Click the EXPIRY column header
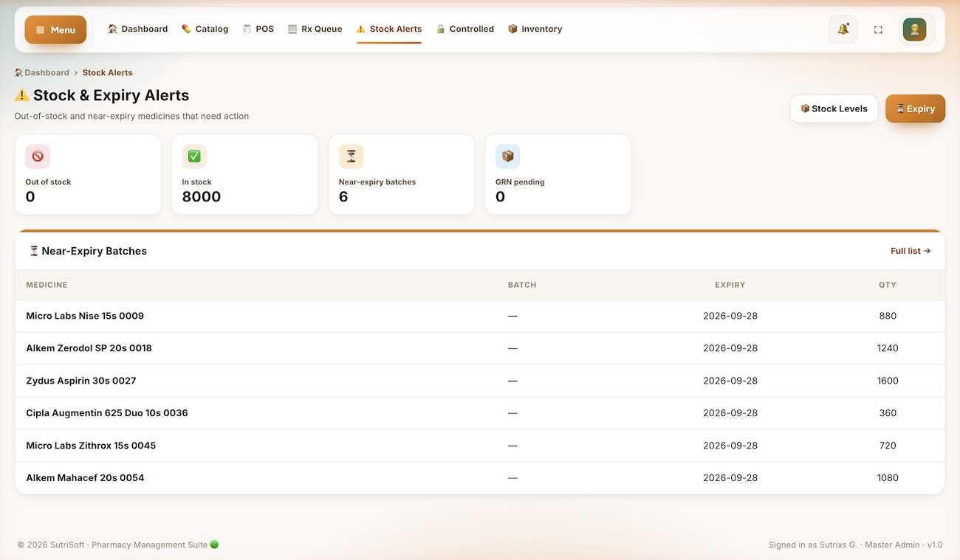Viewport: 960px width, 560px height. click(730, 285)
